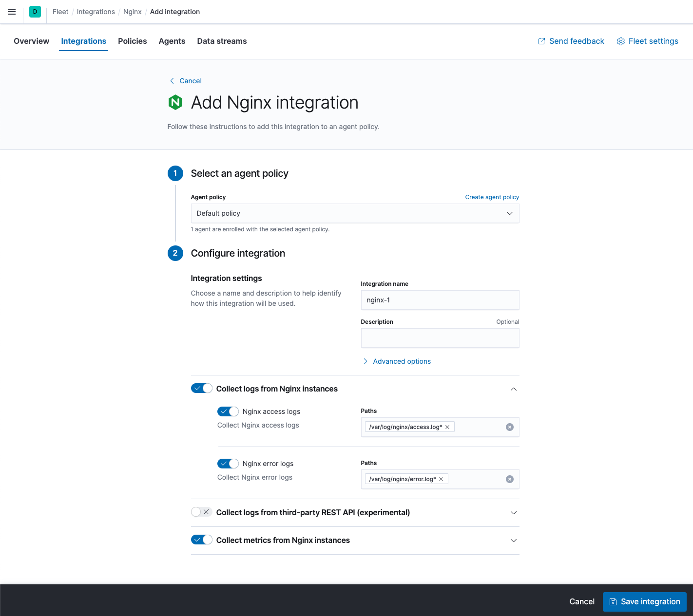This screenshot has width=693, height=616.
Task: Click the back chevron next to Cancel
Action: 172,80
